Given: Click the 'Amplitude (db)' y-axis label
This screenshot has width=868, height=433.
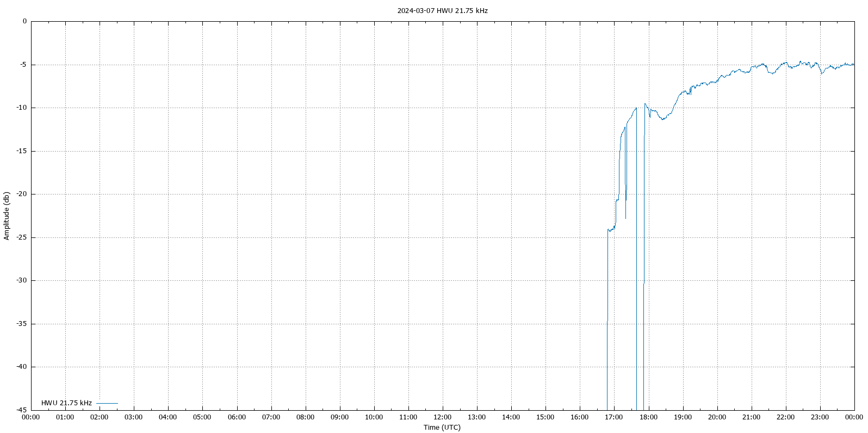Looking at the screenshot, I should 7,216.
